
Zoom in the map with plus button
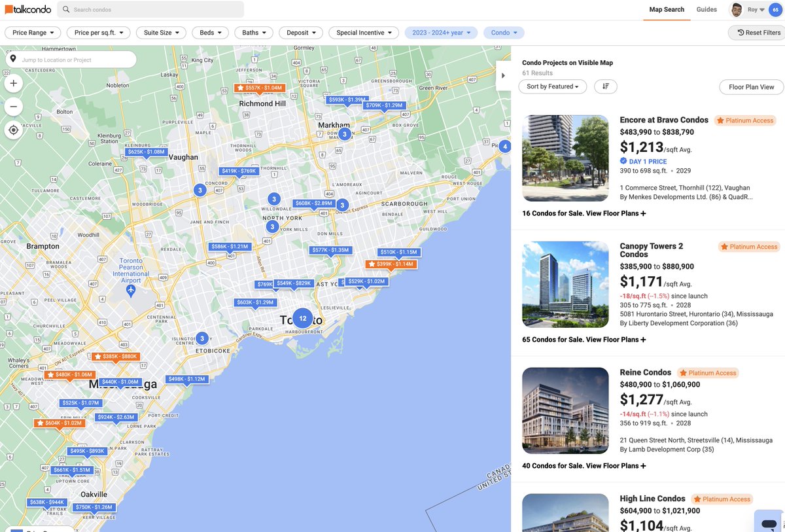pos(13,83)
